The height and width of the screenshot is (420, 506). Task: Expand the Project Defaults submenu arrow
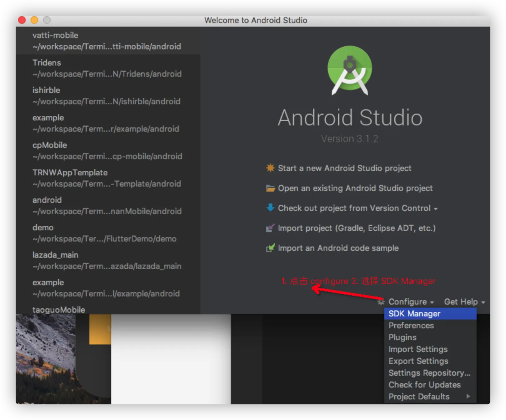[468, 396]
